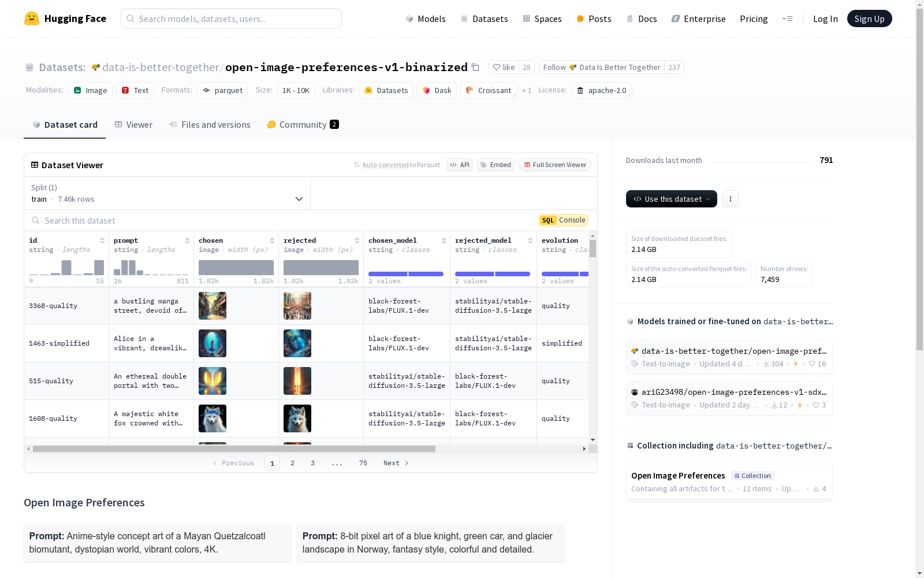Open the navigation overflow menu icon
This screenshot has width=924, height=578.
(x=787, y=18)
